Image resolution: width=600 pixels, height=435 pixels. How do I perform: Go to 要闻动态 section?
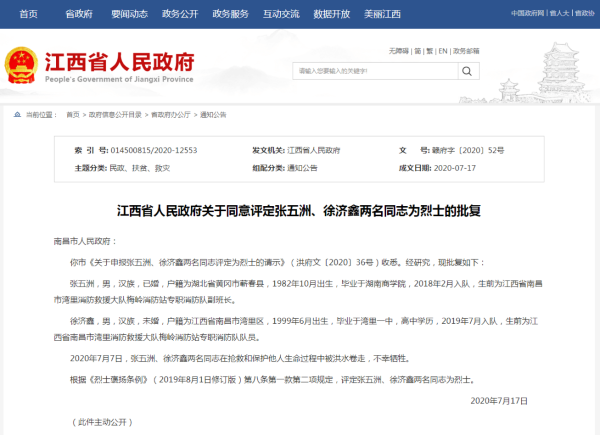pos(130,13)
